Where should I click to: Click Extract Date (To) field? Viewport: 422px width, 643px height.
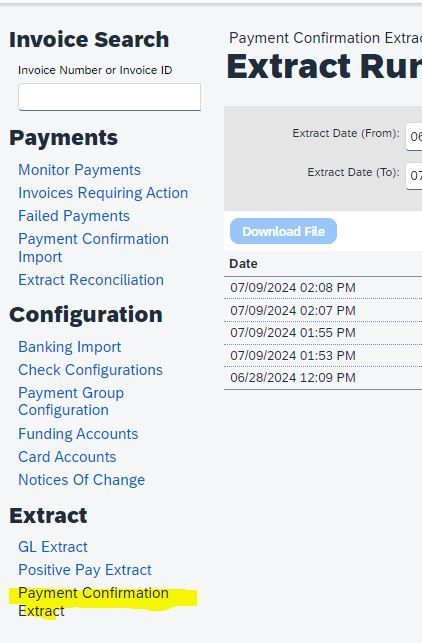point(414,176)
